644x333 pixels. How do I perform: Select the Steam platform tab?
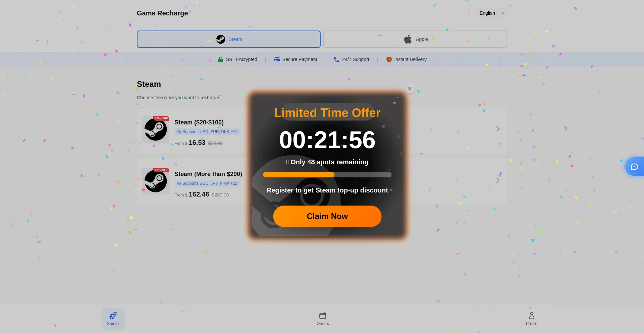[229, 39]
